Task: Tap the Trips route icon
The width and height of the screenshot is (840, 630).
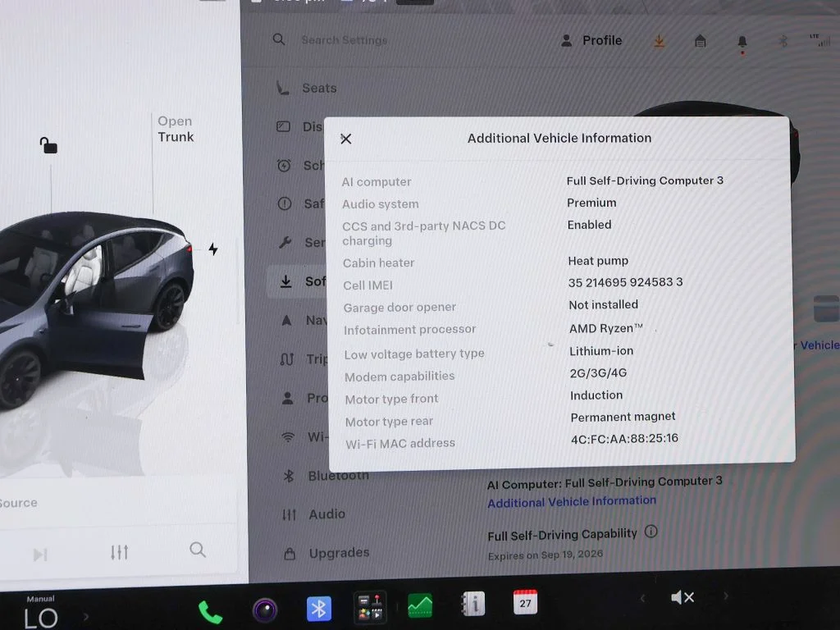Action: (287, 359)
